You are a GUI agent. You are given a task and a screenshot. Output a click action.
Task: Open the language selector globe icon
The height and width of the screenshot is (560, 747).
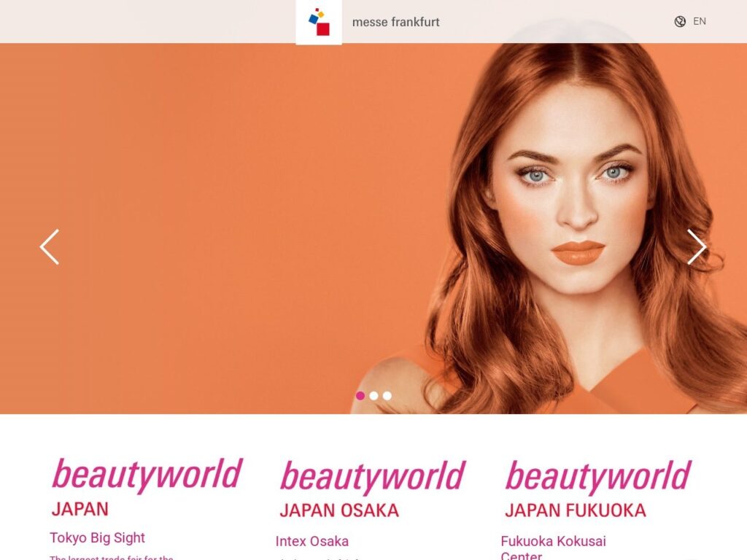tap(680, 21)
